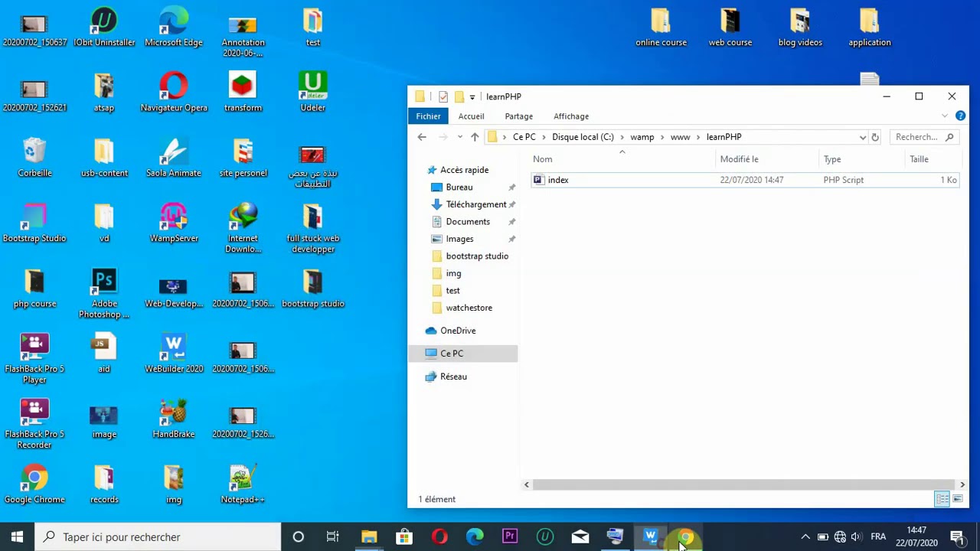Select the Navigateur Opera desktop icon

click(174, 91)
